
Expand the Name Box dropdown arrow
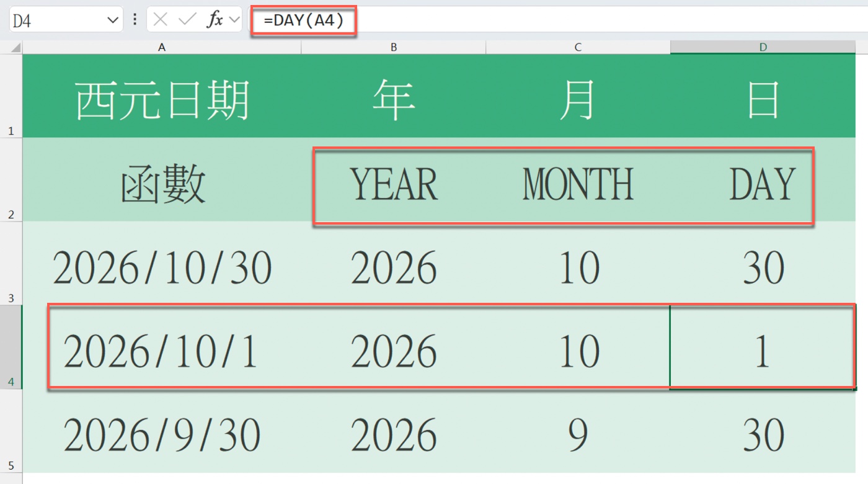[x=113, y=20]
